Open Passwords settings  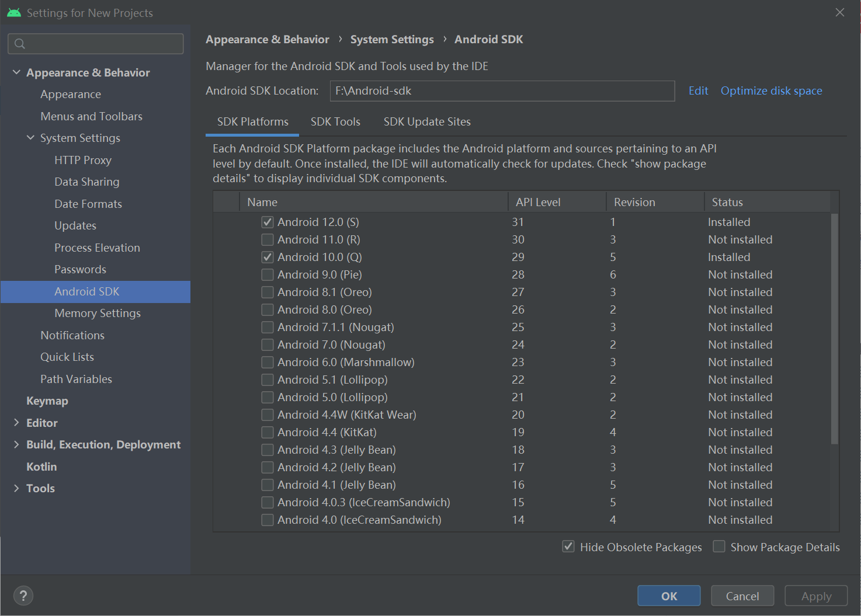tap(80, 269)
